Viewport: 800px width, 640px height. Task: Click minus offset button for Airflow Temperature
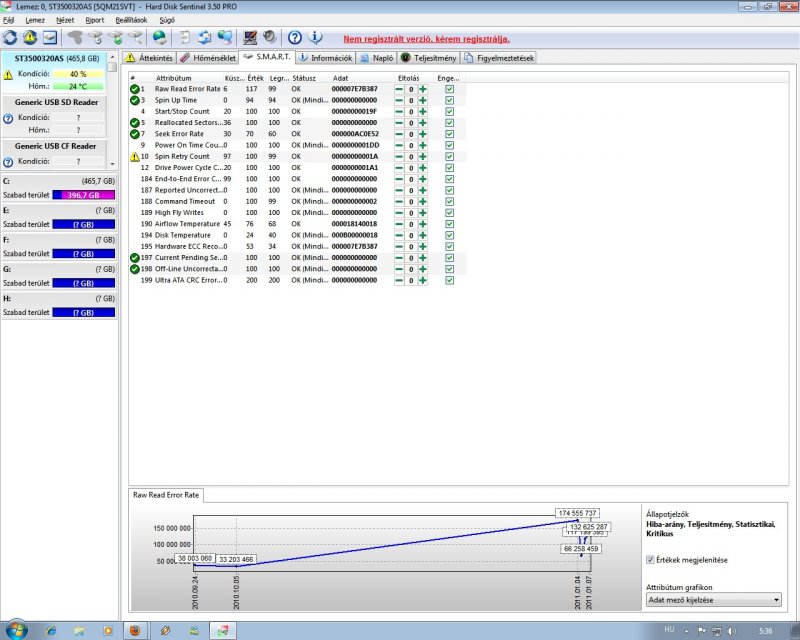[399, 224]
